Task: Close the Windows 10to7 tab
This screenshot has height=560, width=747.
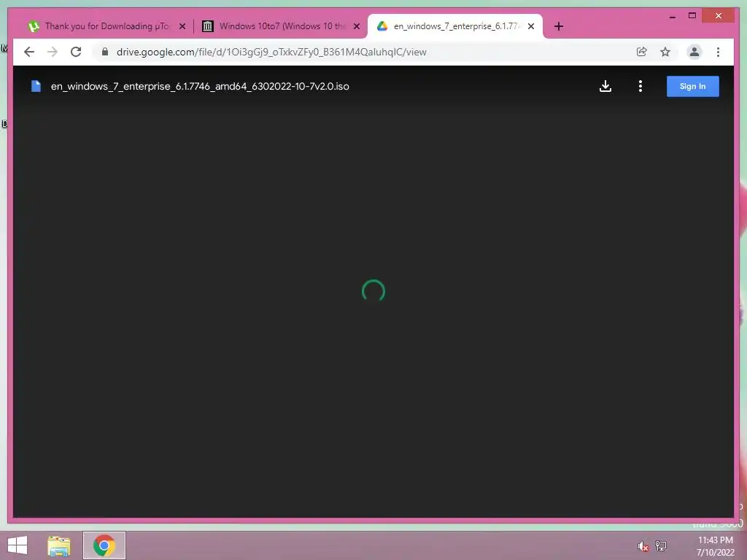Action: pos(356,26)
